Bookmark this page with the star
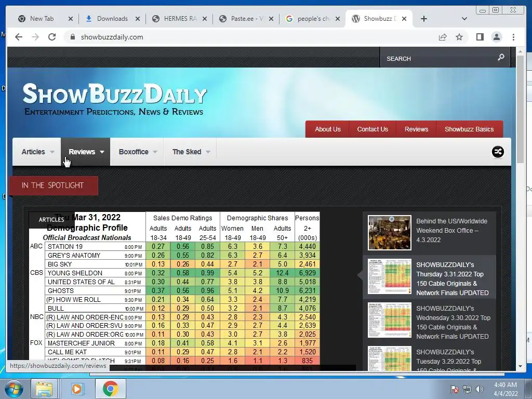The height and width of the screenshot is (399, 532). [x=459, y=37]
